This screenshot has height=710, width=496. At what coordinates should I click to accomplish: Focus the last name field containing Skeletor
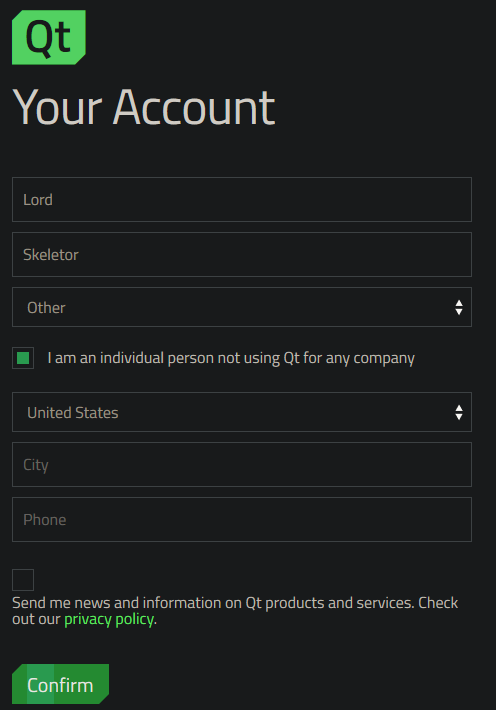[242, 254]
